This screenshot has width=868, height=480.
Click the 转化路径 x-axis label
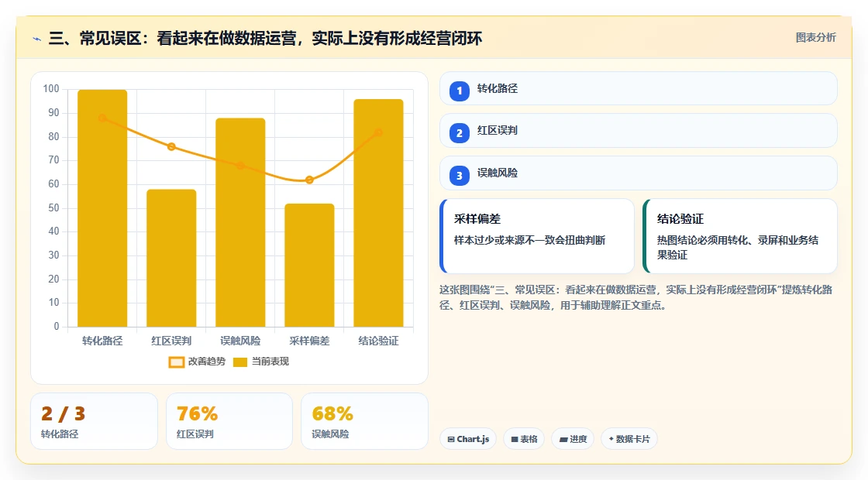pos(102,341)
